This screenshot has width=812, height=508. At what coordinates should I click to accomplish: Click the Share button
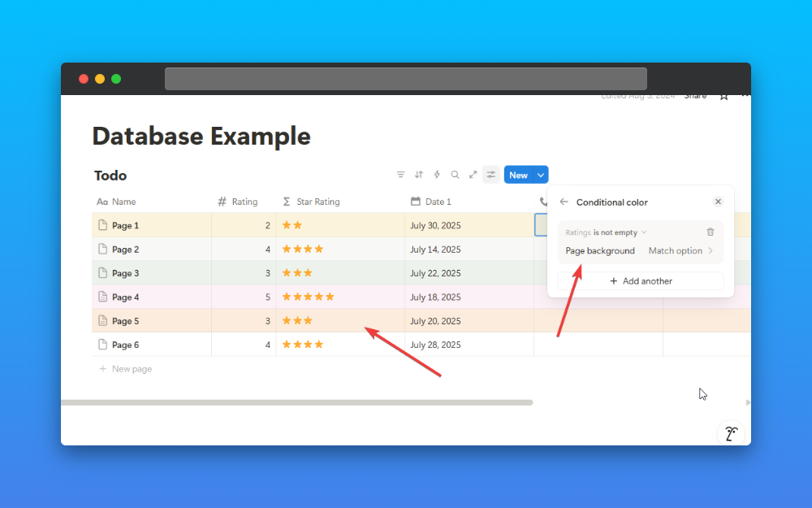point(695,97)
